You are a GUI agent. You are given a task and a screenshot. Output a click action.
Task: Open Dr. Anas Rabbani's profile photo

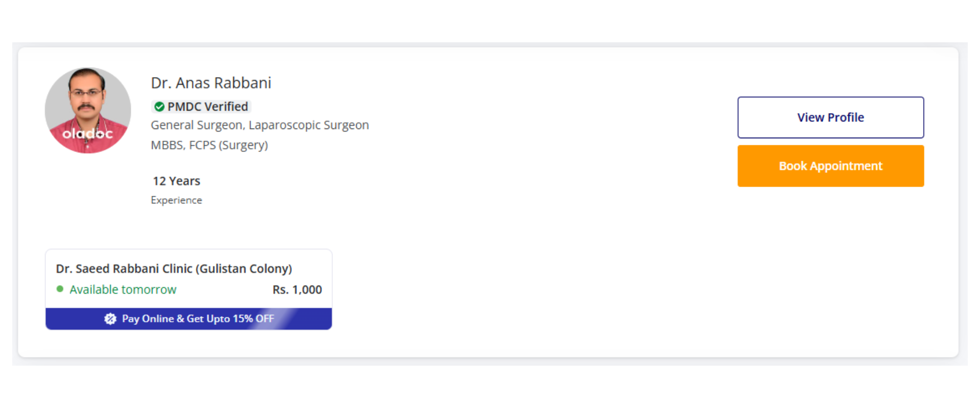[88, 102]
